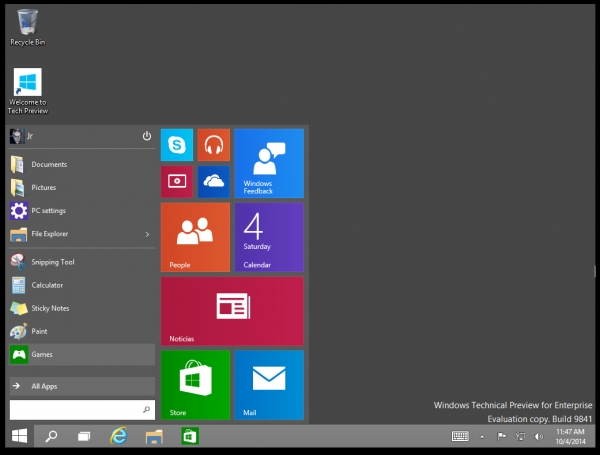
Task: Show All Apps list
Action: pyautogui.click(x=82, y=386)
